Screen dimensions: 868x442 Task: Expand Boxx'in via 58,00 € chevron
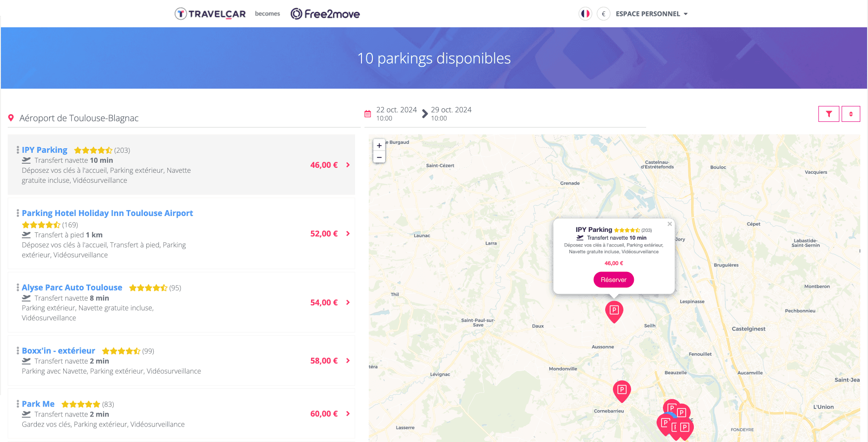pyautogui.click(x=348, y=361)
